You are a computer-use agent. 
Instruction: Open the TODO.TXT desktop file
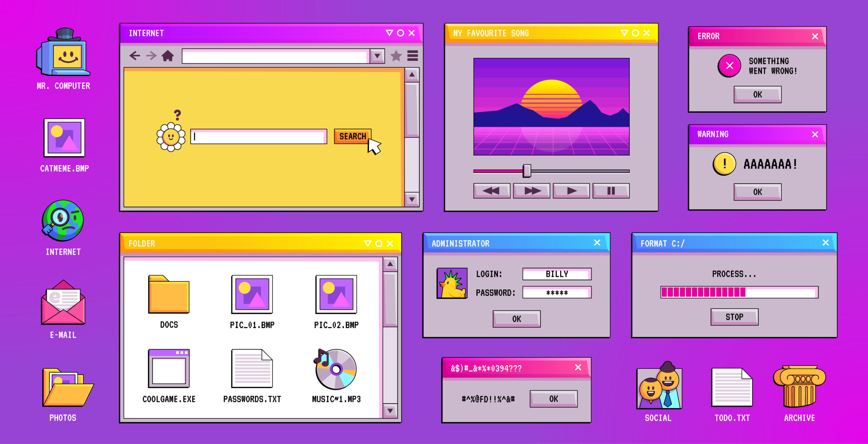732,387
